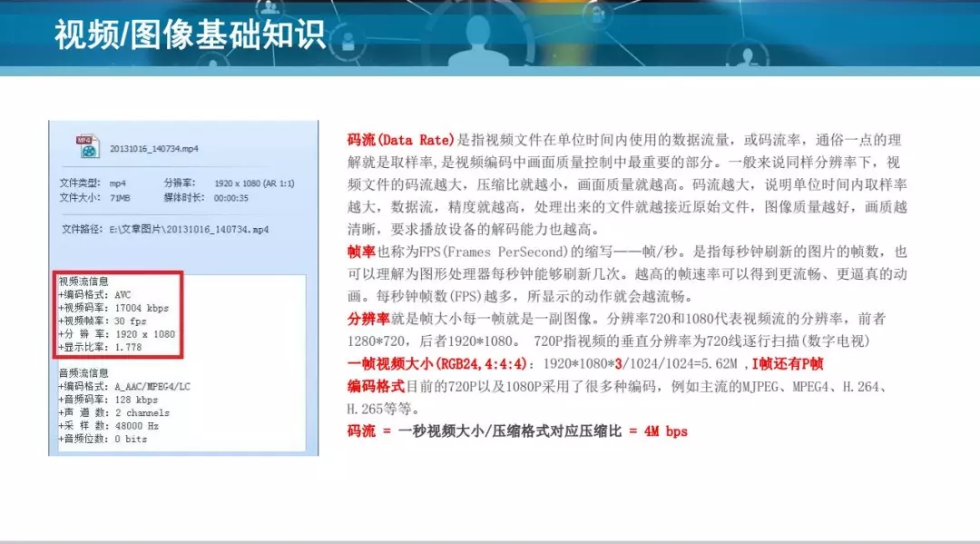Click the red 码流(Data Rate) heading

point(401,141)
